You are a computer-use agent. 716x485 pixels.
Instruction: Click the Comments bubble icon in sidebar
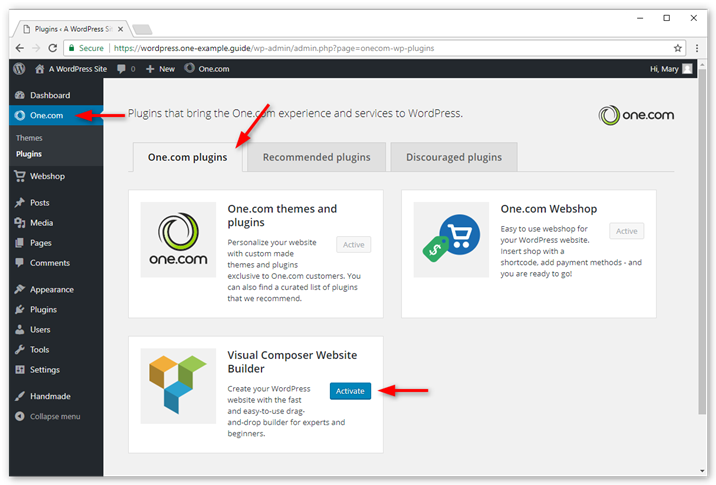[x=20, y=263]
